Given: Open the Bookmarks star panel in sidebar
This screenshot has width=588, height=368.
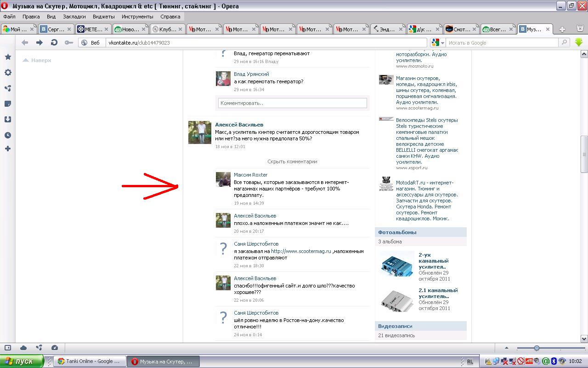Looking at the screenshot, I should [8, 57].
